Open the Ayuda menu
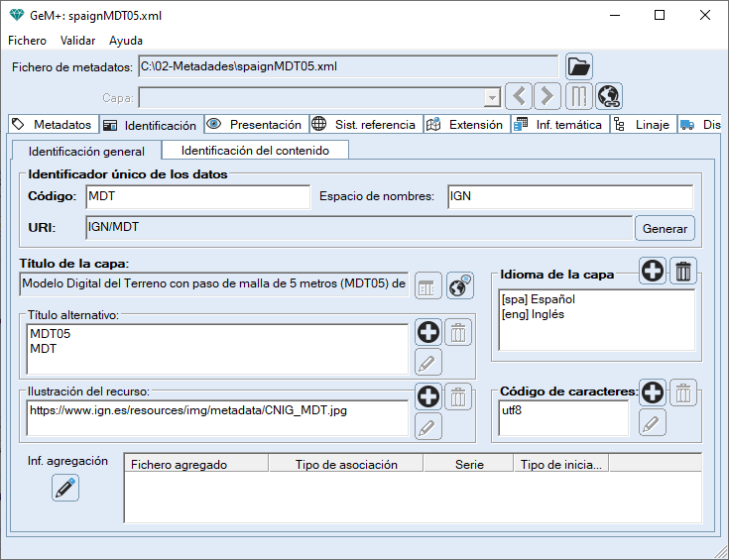The image size is (729, 560). coord(126,41)
